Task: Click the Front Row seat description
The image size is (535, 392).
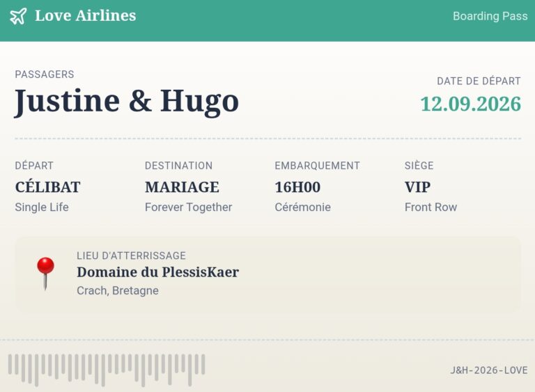Action: tap(431, 207)
